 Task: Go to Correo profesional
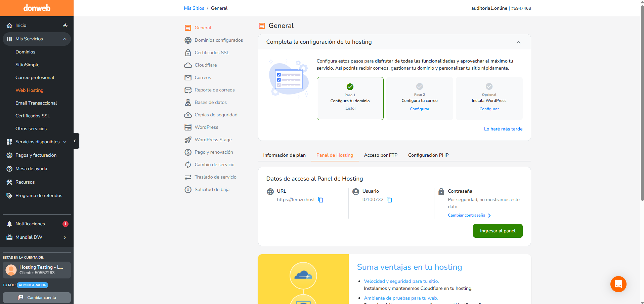pos(35,77)
